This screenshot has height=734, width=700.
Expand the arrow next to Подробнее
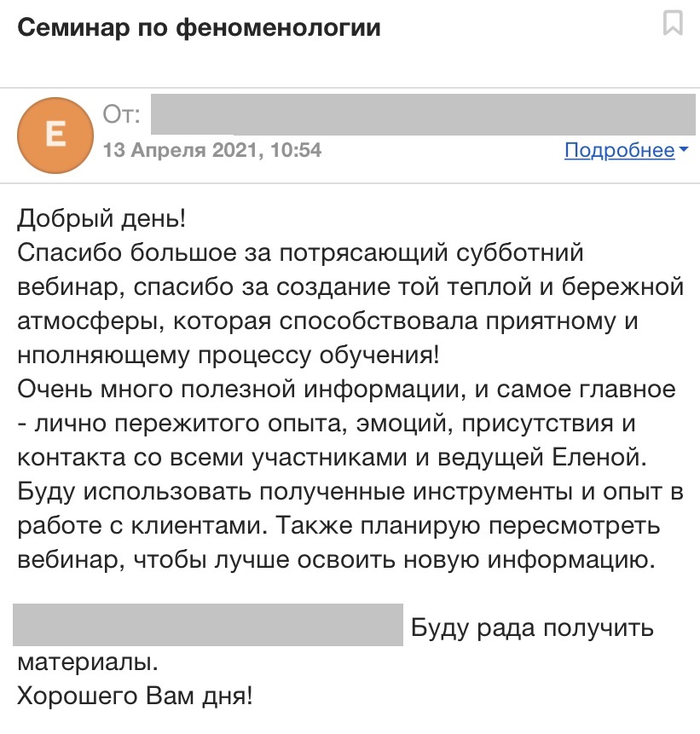click(683, 151)
